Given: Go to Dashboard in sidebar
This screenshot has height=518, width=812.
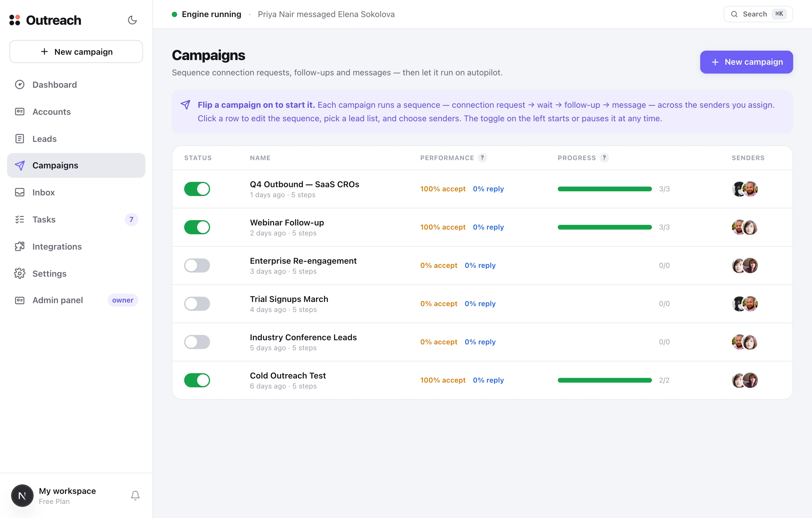Looking at the screenshot, I should tap(76, 85).
